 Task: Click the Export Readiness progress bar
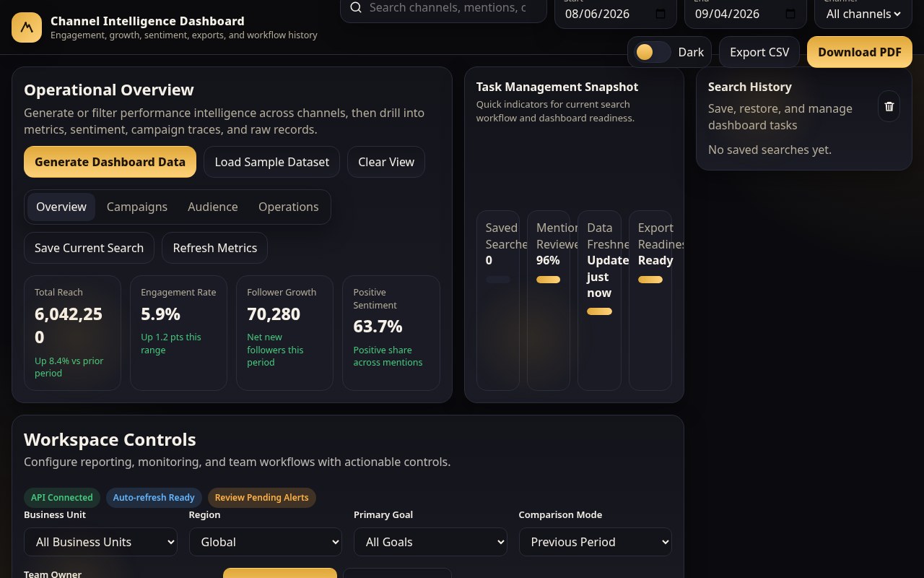pos(650,280)
